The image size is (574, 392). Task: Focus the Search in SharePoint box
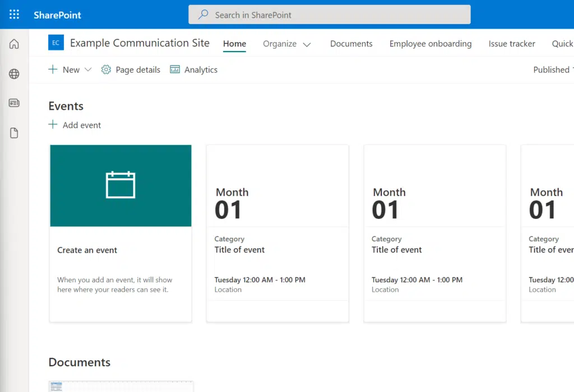click(330, 15)
